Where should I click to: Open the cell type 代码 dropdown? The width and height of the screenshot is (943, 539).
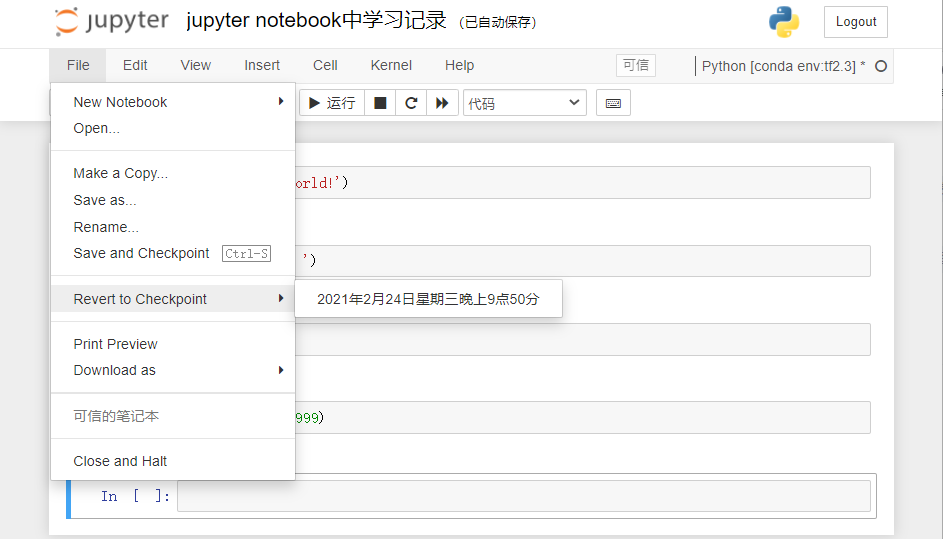(x=524, y=103)
